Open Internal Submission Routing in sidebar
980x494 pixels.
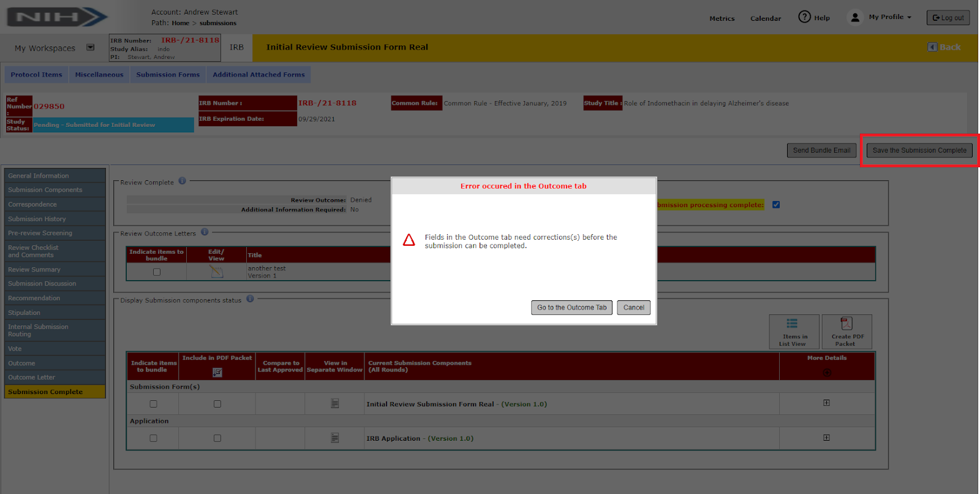tap(55, 330)
